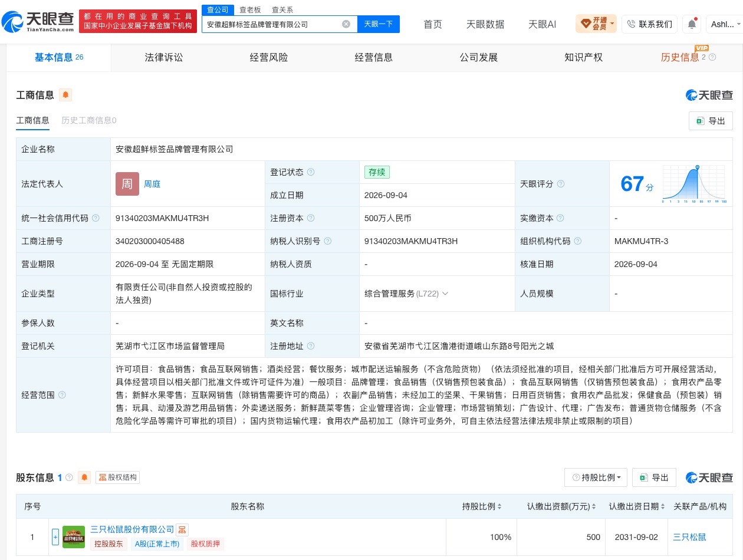Viewport: 743px width, 560px height.
Task: Open the notifications bell in the top bar
Action: [692, 24]
